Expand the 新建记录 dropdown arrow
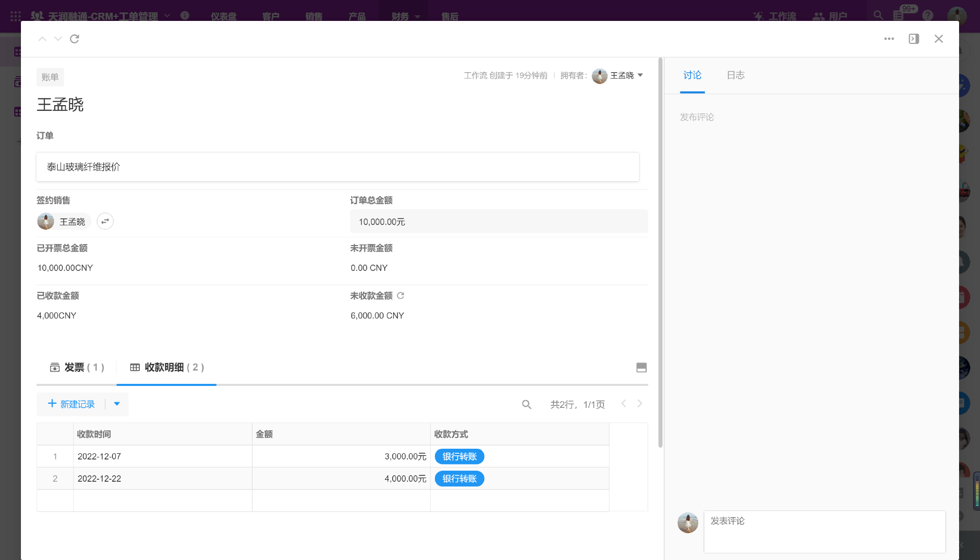 pyautogui.click(x=117, y=404)
